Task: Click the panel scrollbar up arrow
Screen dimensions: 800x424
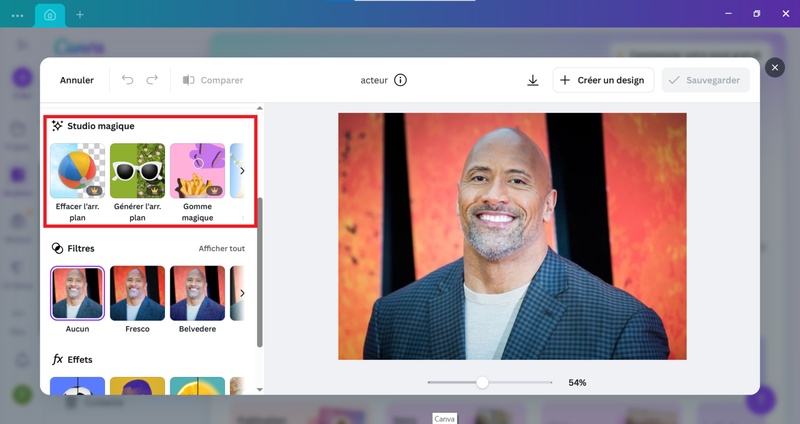Action: tap(260, 108)
